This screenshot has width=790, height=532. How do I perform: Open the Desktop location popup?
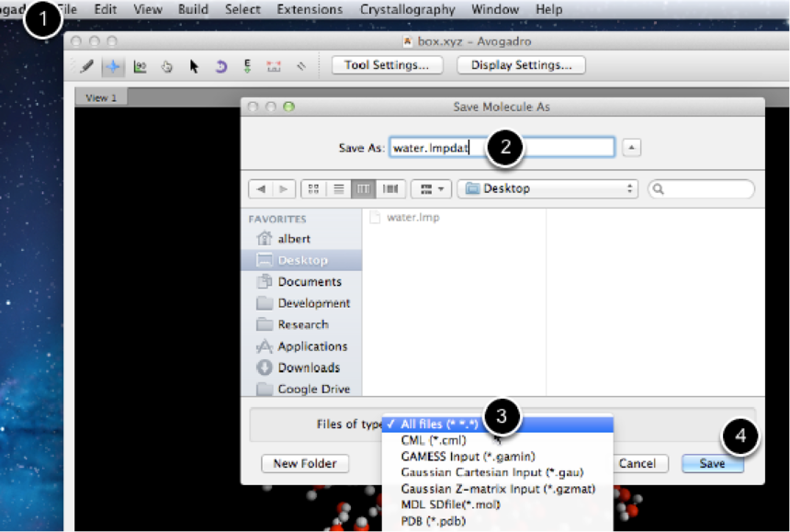(x=547, y=189)
